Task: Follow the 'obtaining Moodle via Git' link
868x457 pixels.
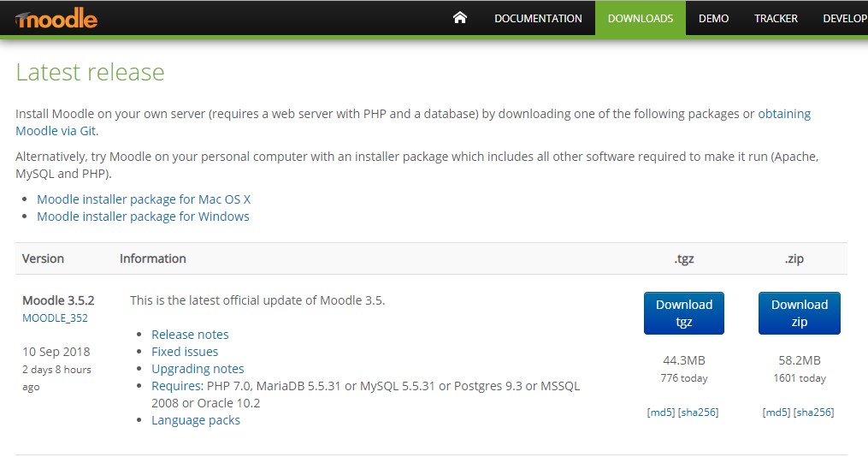Action: coord(784,114)
